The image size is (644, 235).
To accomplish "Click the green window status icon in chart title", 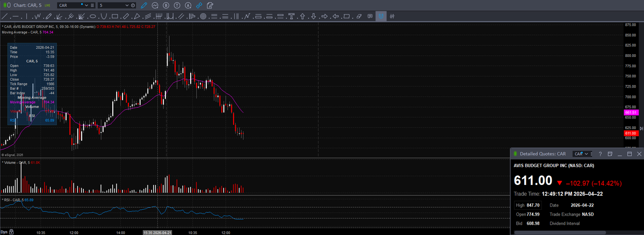I will (4, 5).
